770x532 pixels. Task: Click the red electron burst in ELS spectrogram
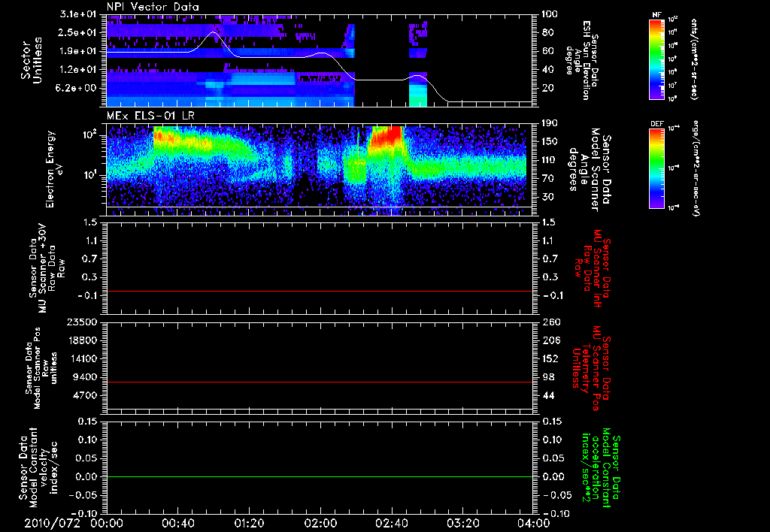pyautogui.click(x=388, y=137)
